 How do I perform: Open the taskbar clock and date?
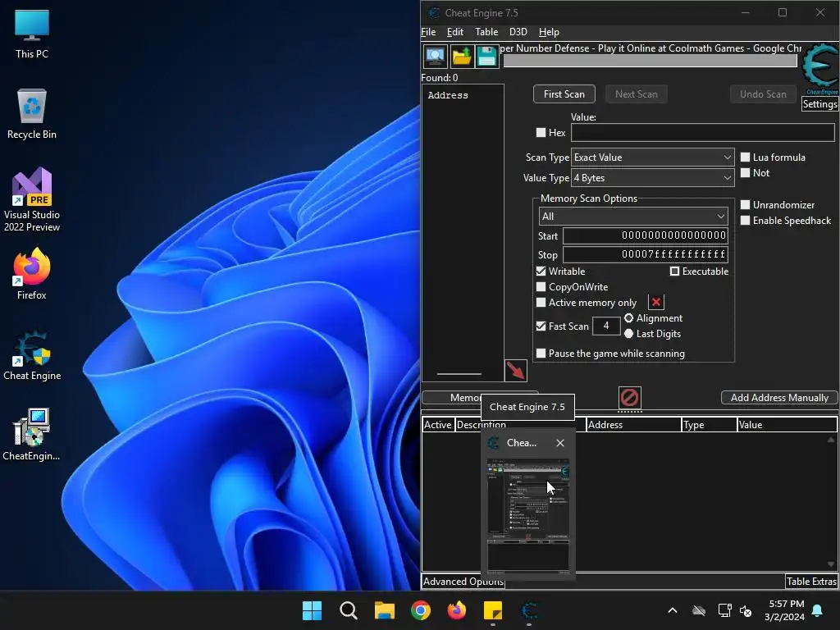[783, 610]
